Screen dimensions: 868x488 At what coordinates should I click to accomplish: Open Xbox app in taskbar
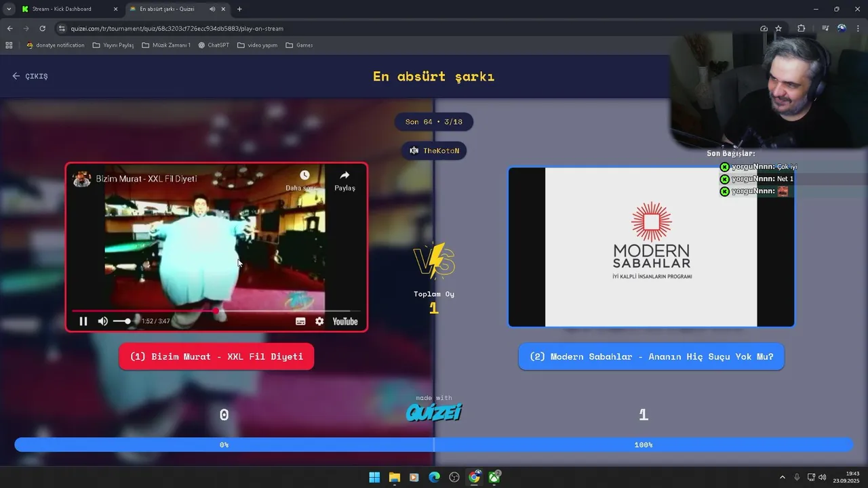(494, 477)
